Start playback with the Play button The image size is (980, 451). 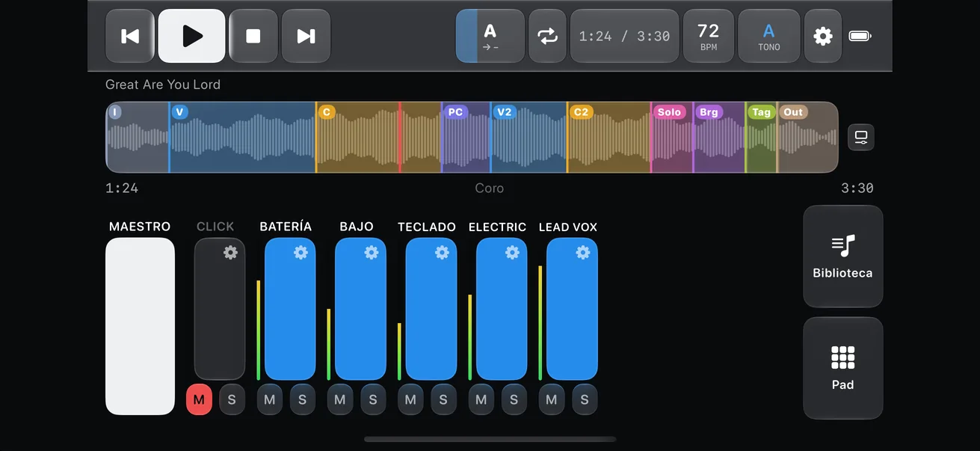coord(192,36)
